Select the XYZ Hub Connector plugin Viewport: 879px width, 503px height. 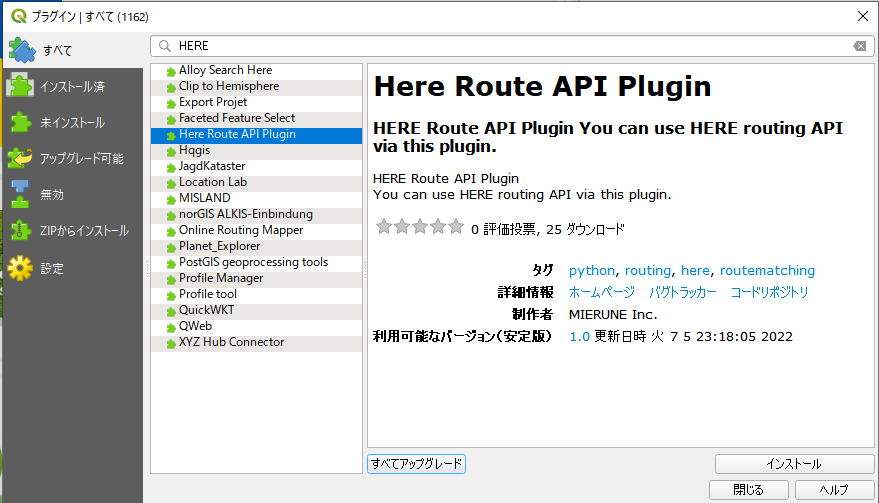pyautogui.click(x=256, y=342)
